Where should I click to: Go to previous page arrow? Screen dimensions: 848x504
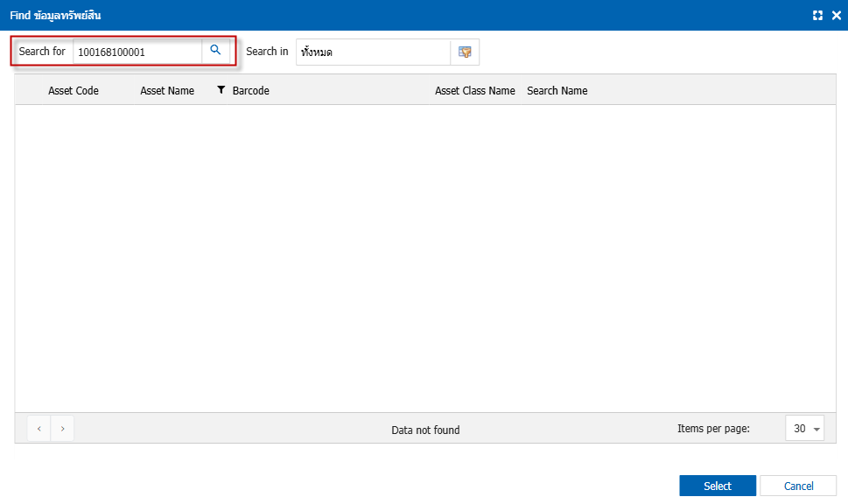point(39,429)
